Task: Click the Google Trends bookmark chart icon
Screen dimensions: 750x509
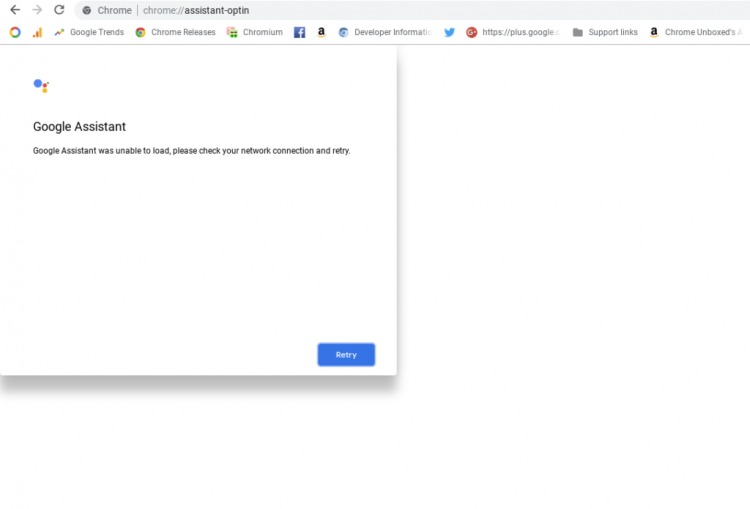Action: pos(59,32)
